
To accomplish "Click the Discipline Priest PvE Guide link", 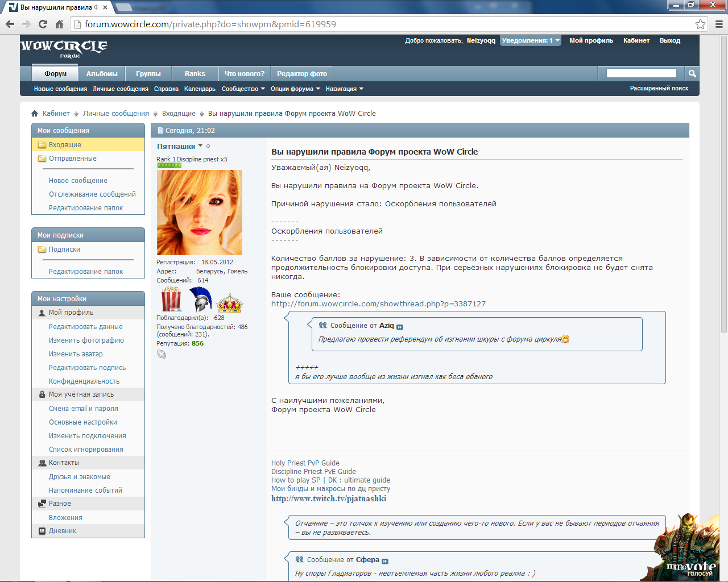I will point(313,472).
